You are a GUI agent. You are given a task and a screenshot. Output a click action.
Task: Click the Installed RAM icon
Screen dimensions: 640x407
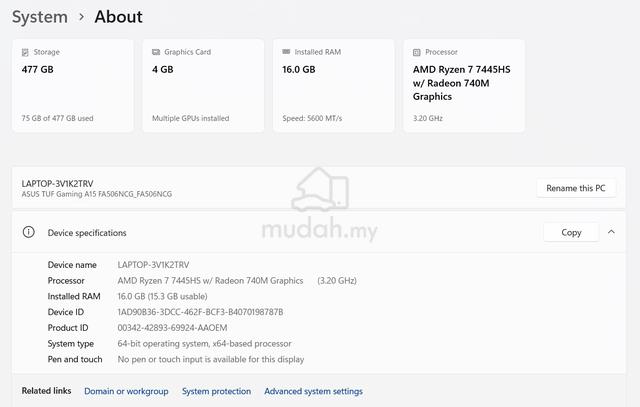[x=286, y=52]
